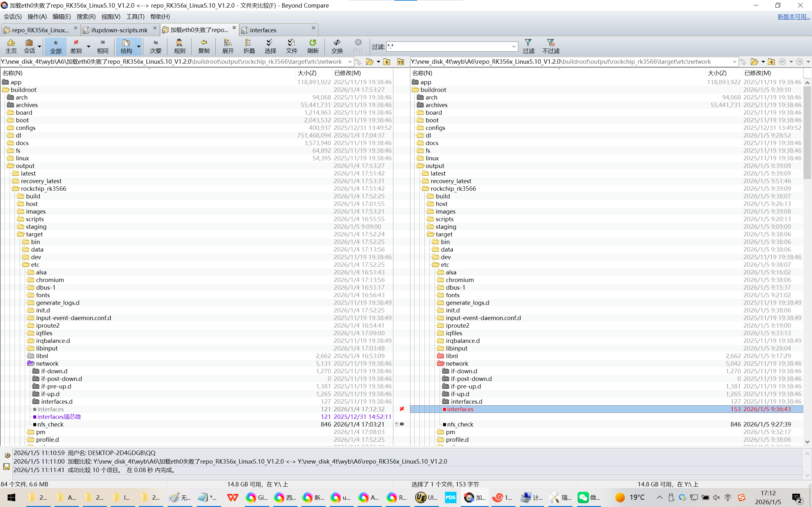Click the Copy (复制) arrow icon
The image size is (812, 507).
click(x=203, y=46)
